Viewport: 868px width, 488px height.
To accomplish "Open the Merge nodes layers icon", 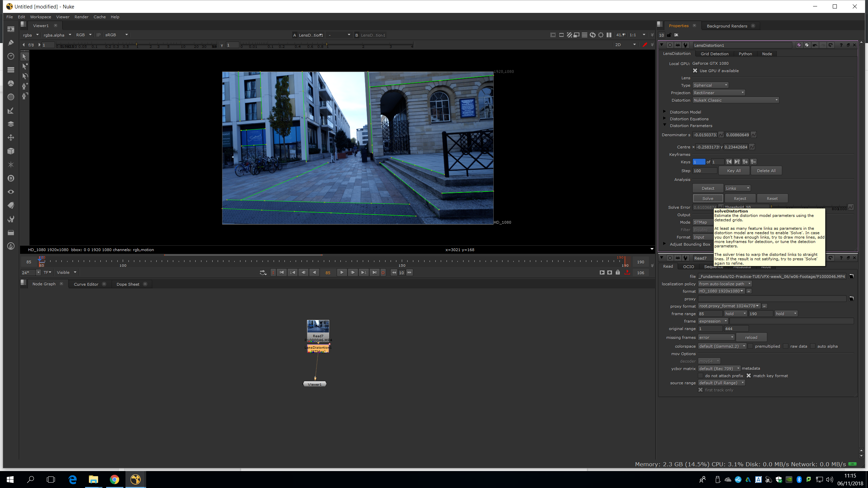I will tap(11, 124).
